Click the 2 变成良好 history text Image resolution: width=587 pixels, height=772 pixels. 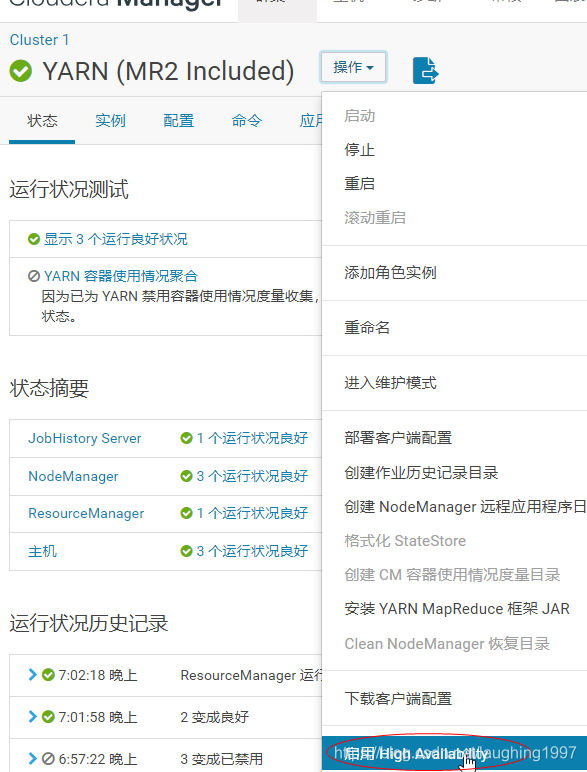point(215,717)
